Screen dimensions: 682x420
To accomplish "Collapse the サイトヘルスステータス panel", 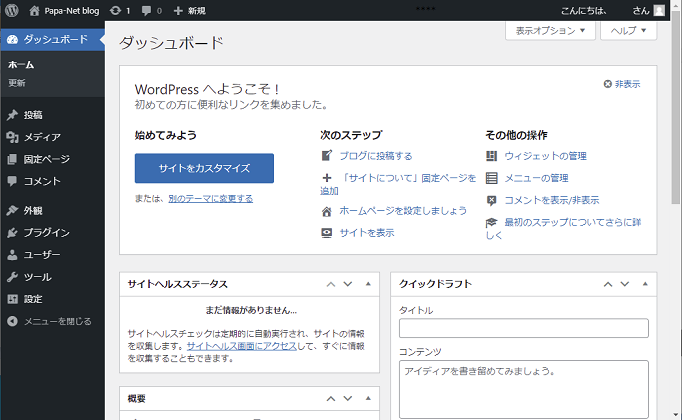I will (368, 284).
